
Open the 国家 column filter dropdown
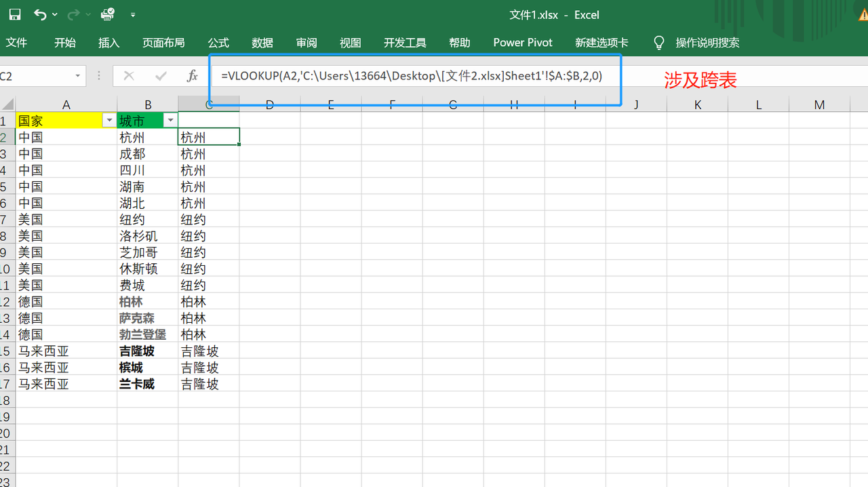[108, 121]
